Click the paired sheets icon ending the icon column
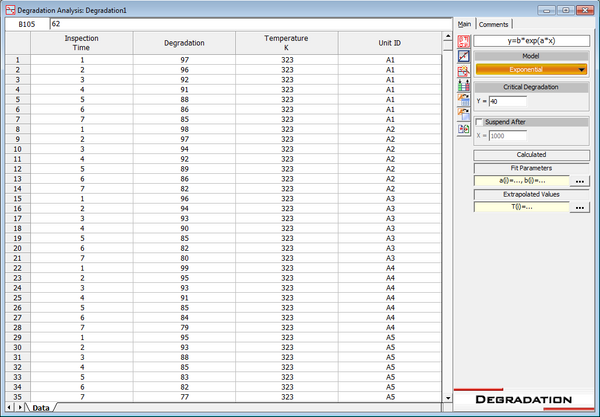 463,129
